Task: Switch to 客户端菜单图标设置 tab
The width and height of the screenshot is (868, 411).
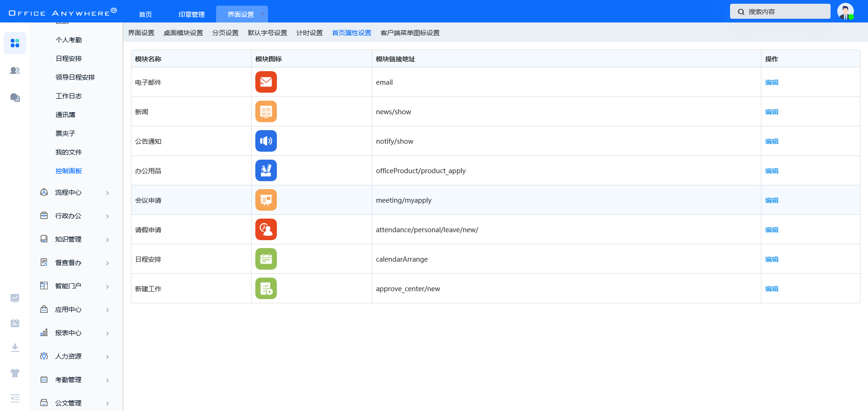Action: 410,33
